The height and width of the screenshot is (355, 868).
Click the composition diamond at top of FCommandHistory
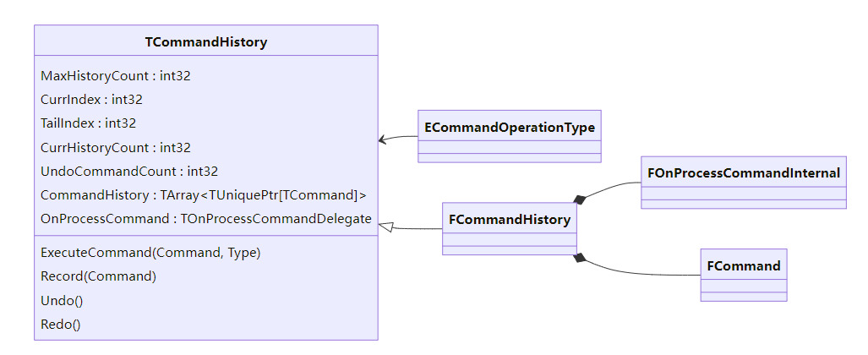pyautogui.click(x=579, y=199)
